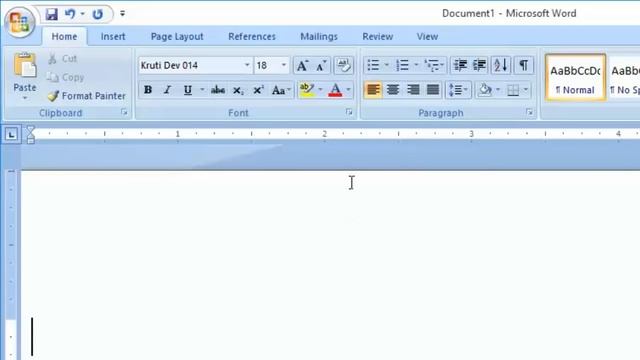The height and width of the screenshot is (360, 640).
Task: Shrink the font size
Action: pyautogui.click(x=321, y=65)
